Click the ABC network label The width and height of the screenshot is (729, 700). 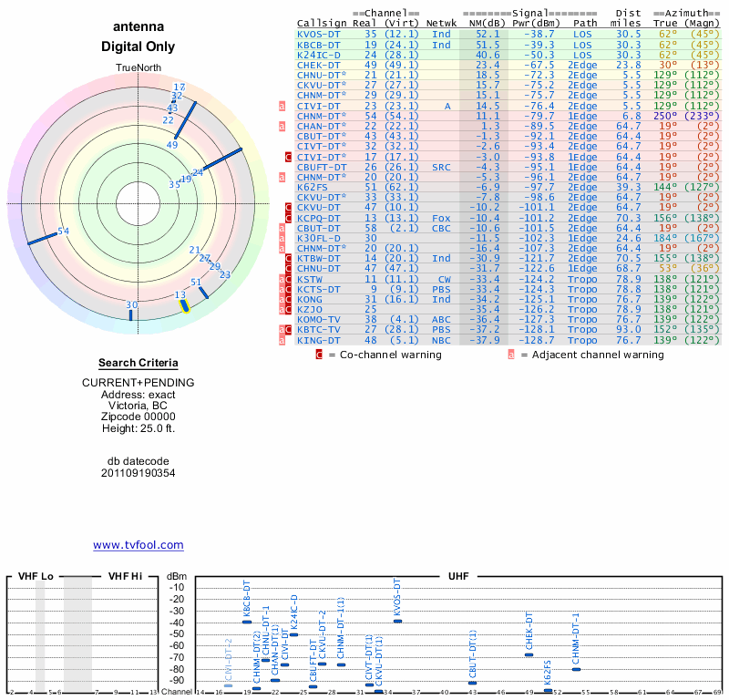click(x=441, y=319)
